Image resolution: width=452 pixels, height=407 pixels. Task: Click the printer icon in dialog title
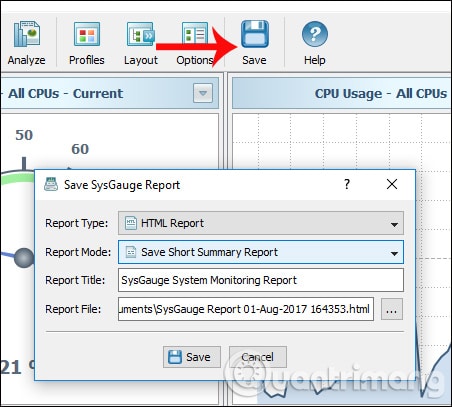[51, 184]
